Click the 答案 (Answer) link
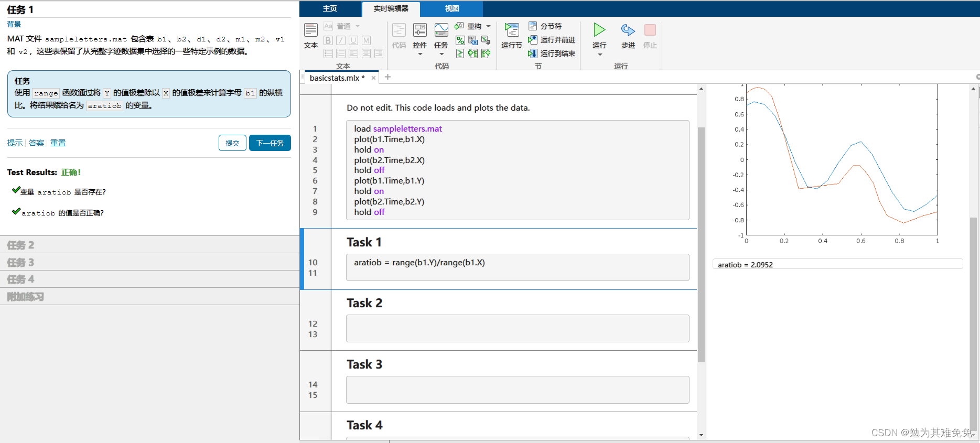 tap(36, 143)
